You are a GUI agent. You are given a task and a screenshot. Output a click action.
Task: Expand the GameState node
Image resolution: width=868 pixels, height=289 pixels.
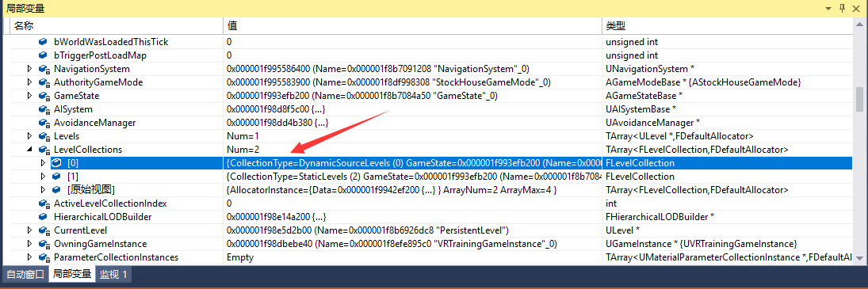[30, 96]
